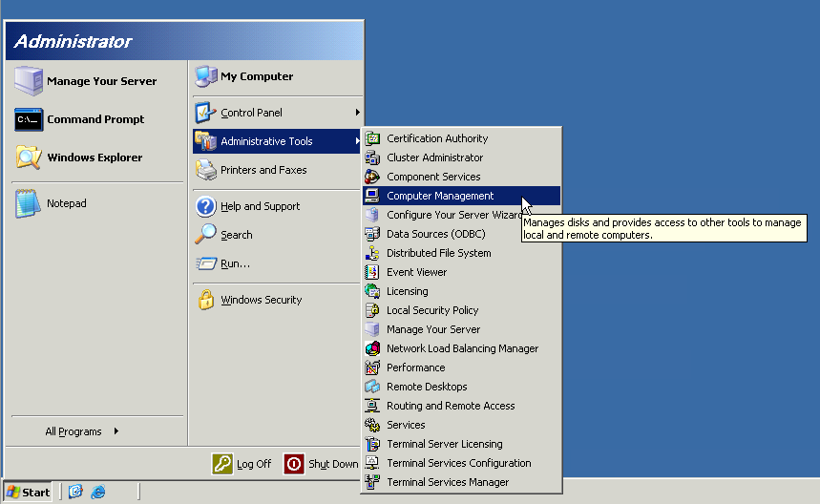Click the Distributed File System icon
The height and width of the screenshot is (504, 820).
372,253
